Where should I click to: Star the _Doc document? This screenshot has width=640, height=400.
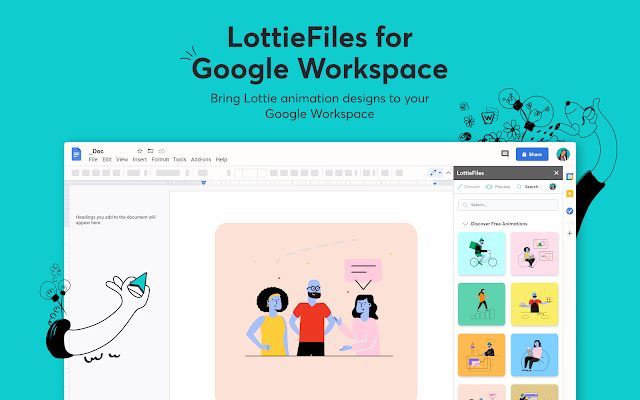click(x=140, y=151)
